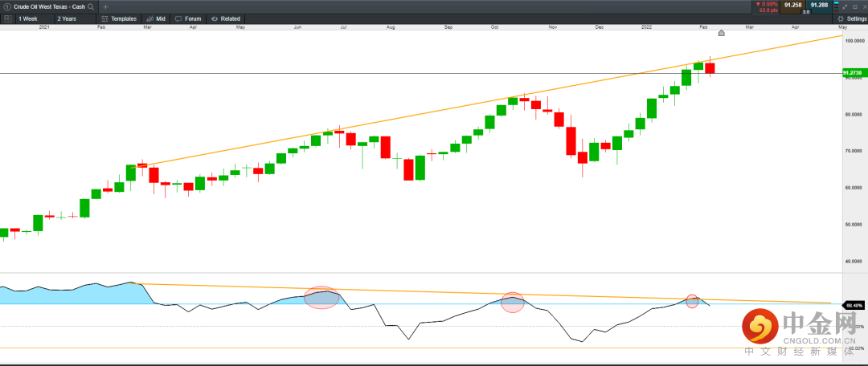Click the 68.48% indicator value label

852,305
